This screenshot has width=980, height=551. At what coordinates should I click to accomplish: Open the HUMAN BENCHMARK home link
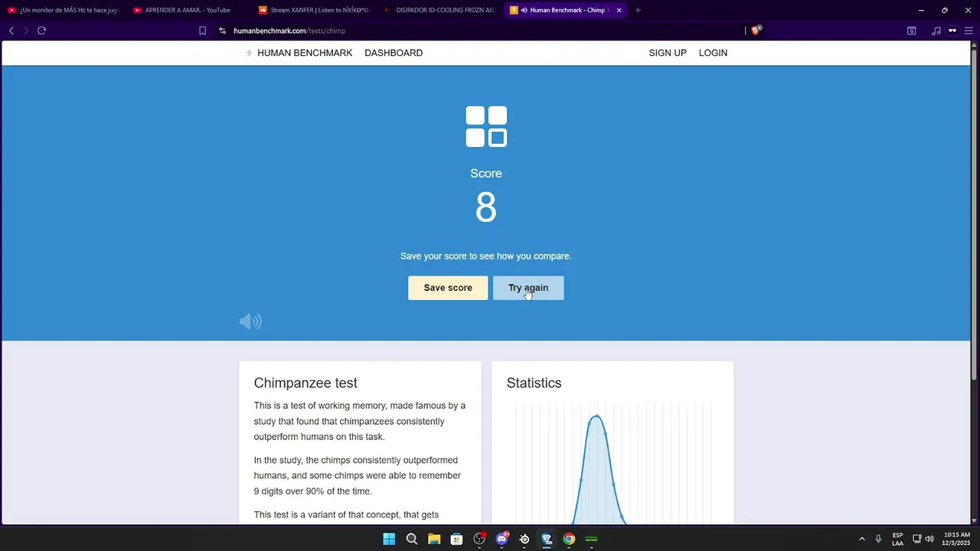tap(299, 53)
